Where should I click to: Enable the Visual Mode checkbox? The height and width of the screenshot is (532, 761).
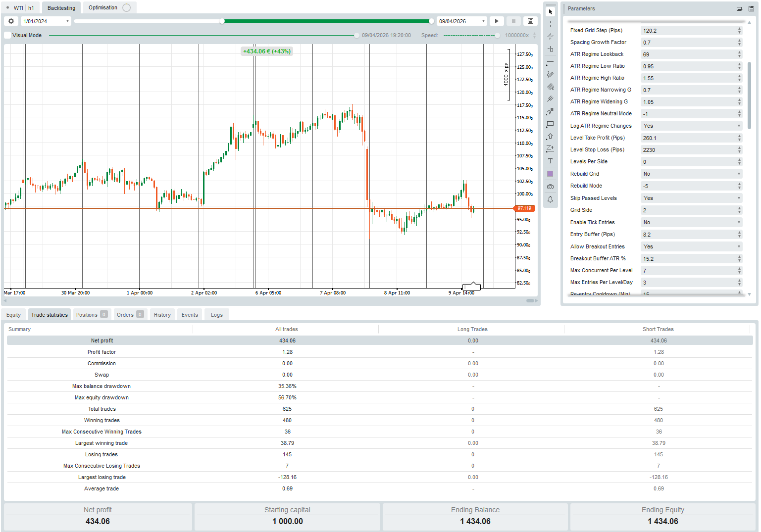coord(7,35)
